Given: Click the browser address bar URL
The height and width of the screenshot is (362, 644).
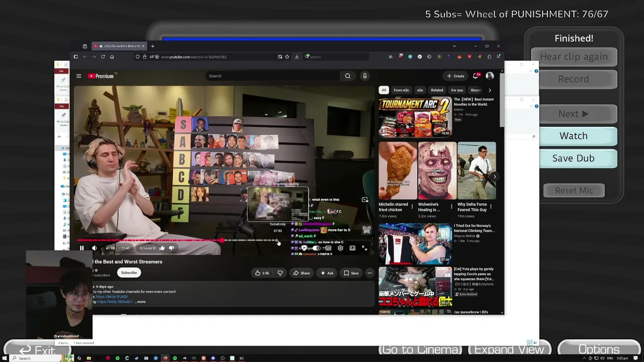Looking at the screenshot, I should tap(194, 57).
